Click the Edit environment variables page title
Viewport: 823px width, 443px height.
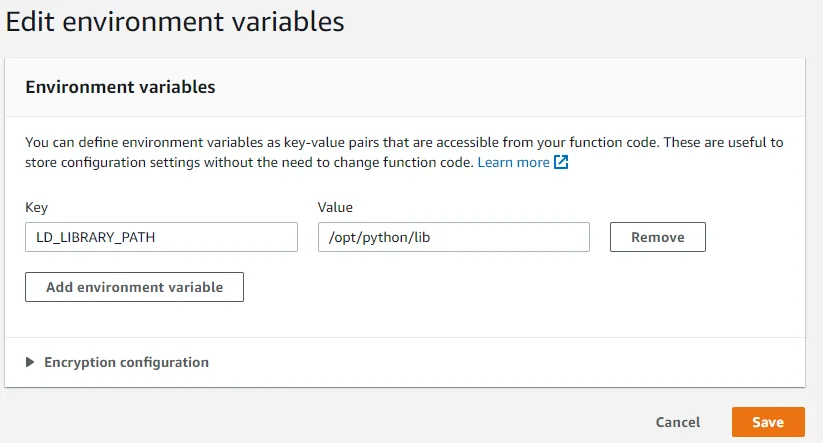click(175, 21)
